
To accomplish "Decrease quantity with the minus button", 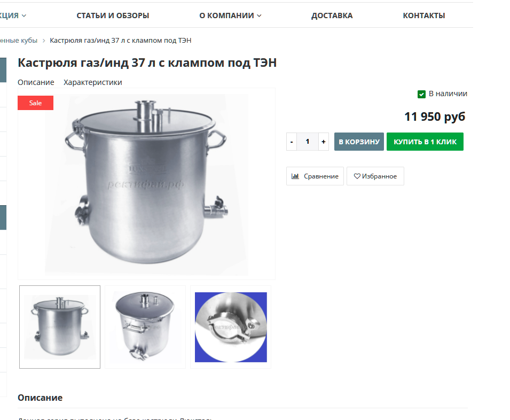I will pos(292,142).
